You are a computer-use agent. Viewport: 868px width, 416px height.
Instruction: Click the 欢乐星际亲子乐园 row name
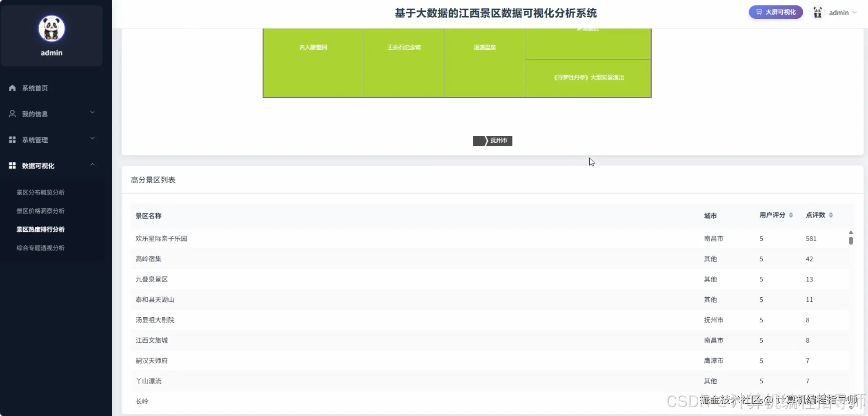[161, 239]
